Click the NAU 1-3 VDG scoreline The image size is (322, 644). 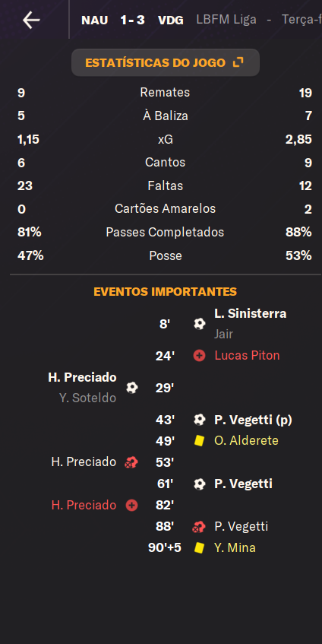click(132, 20)
